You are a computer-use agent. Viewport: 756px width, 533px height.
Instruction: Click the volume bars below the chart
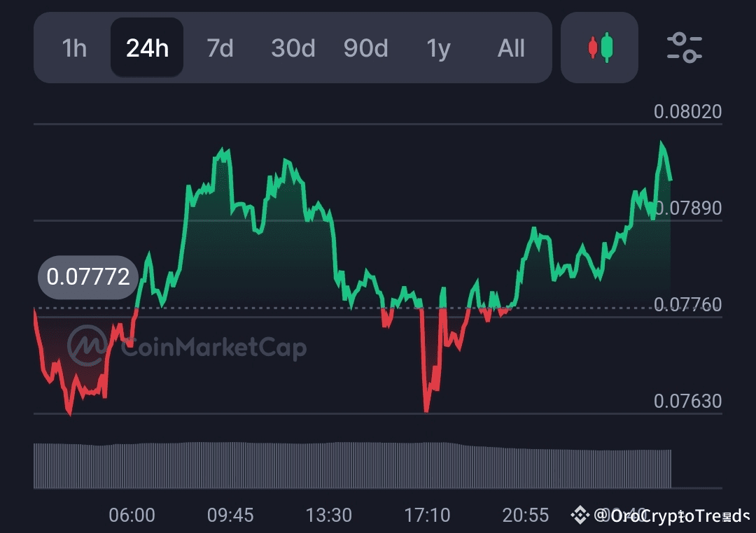click(350, 465)
